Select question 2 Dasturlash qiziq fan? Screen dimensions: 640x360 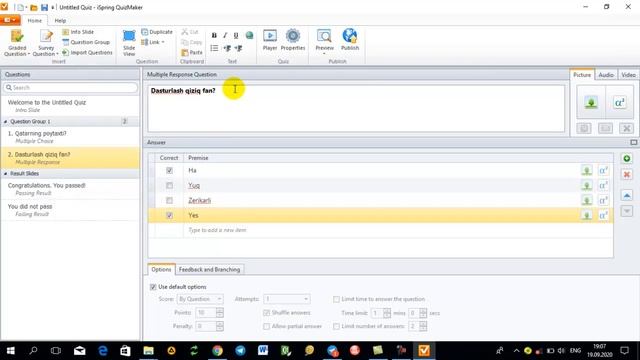pyautogui.click(x=70, y=158)
